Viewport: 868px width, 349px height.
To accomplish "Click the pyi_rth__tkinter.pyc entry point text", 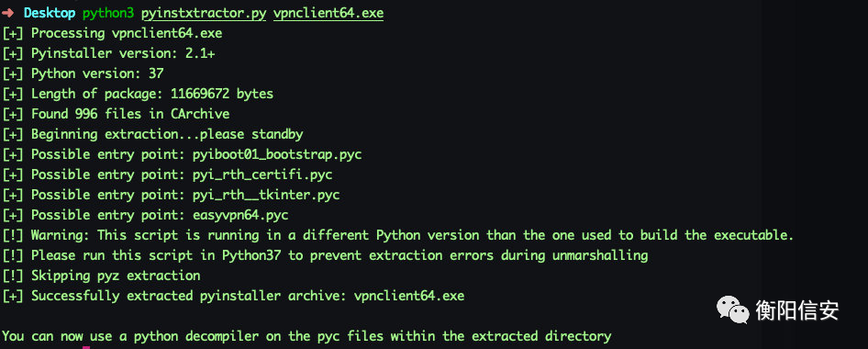I will (x=266, y=195).
